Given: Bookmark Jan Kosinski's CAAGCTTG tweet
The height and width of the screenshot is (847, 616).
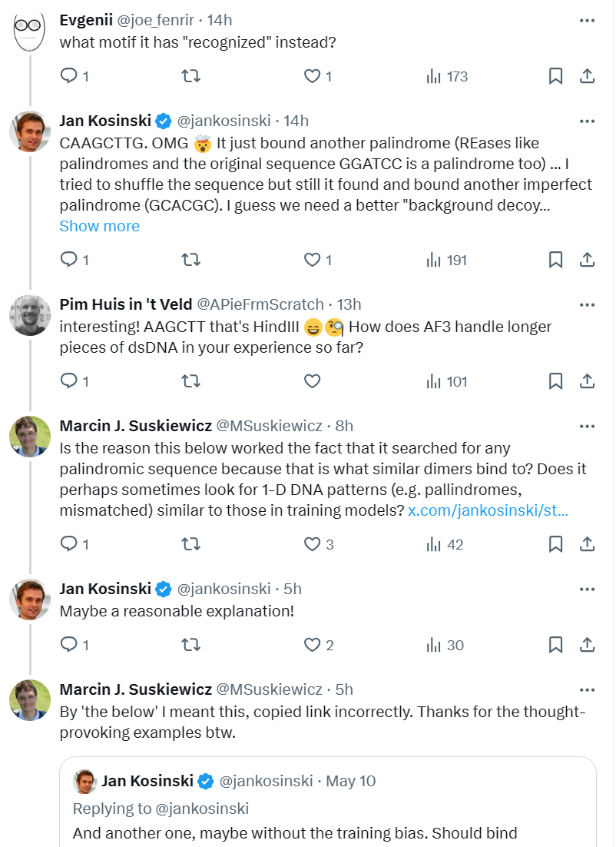Looking at the screenshot, I should (555, 260).
